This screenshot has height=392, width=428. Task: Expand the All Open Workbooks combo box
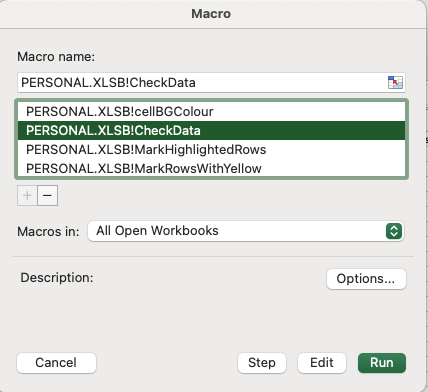tap(246, 231)
